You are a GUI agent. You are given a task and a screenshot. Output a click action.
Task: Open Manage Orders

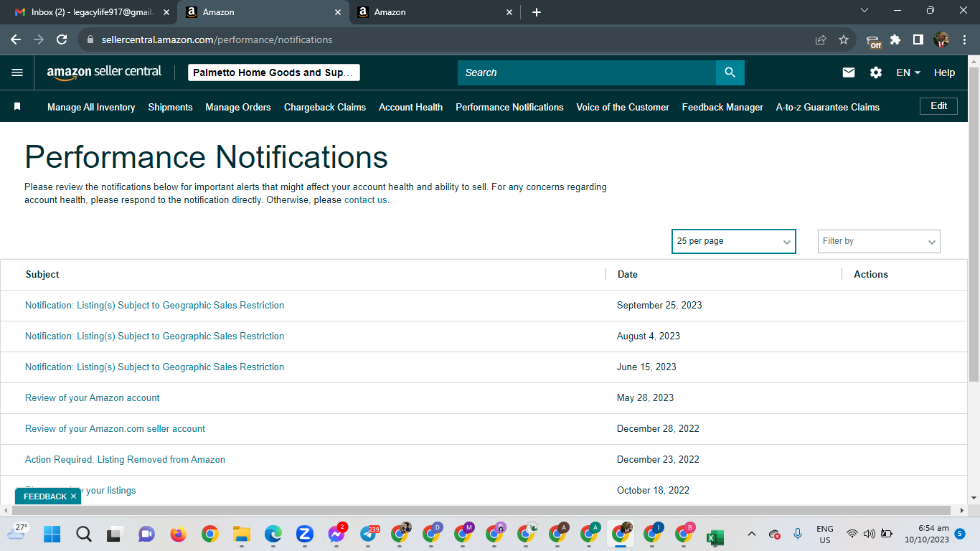point(238,107)
